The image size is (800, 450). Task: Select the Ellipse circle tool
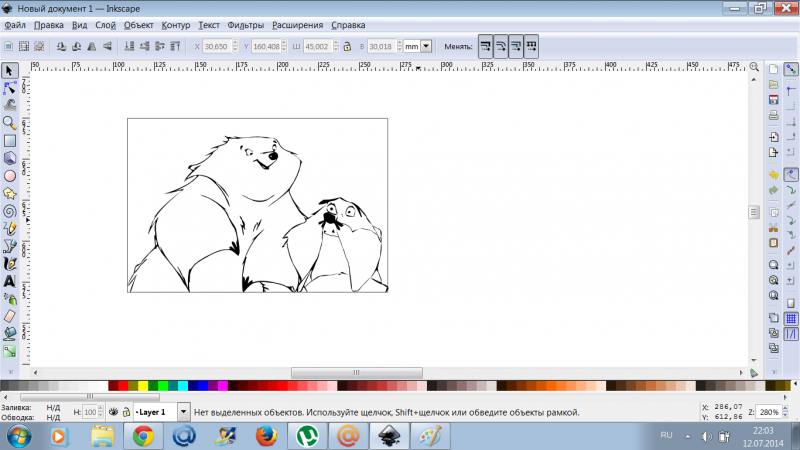[x=10, y=176]
